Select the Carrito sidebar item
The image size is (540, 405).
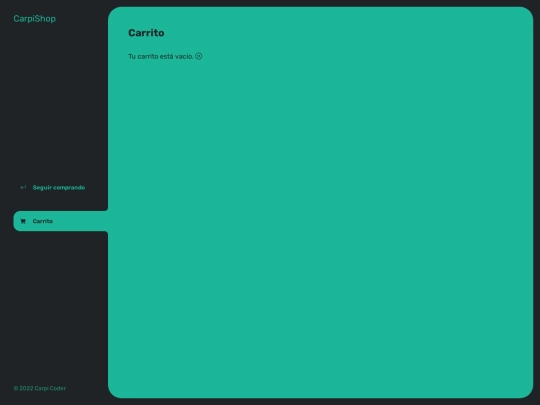tap(61, 221)
